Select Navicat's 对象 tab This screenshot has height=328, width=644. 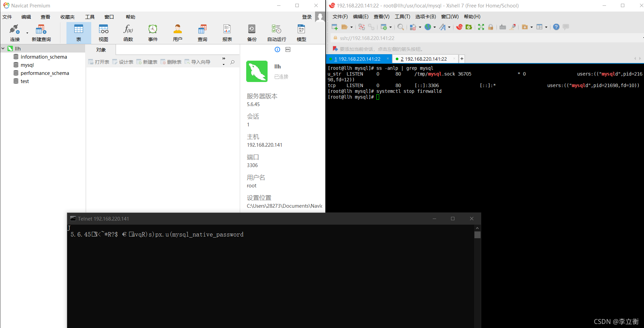[x=101, y=50]
